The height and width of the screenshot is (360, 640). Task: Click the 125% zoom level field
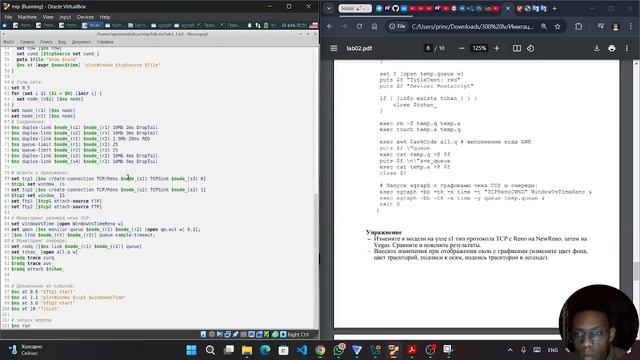pyautogui.click(x=479, y=48)
